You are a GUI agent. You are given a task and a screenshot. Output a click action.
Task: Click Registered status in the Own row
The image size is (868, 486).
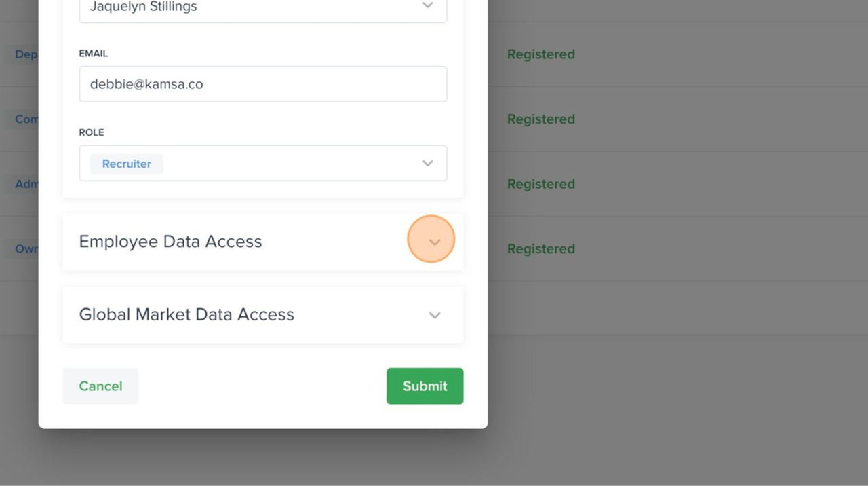(x=540, y=249)
